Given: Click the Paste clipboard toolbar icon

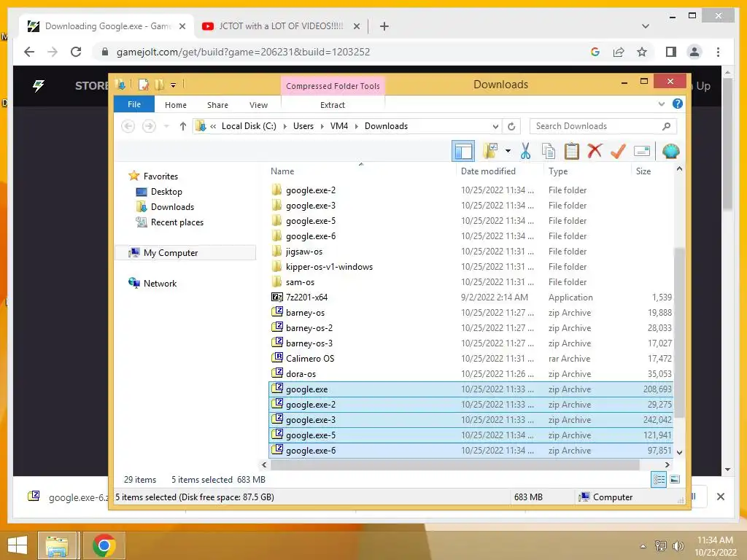Looking at the screenshot, I should point(572,152).
